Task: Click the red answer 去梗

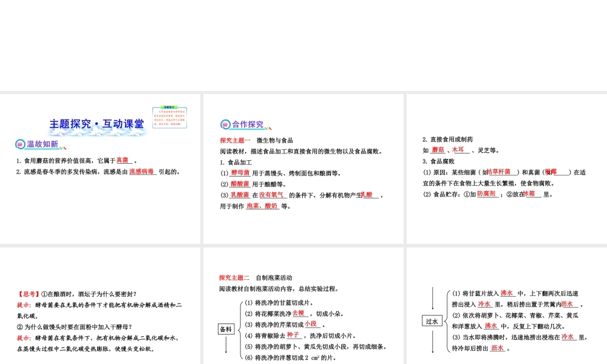Action: (299, 313)
